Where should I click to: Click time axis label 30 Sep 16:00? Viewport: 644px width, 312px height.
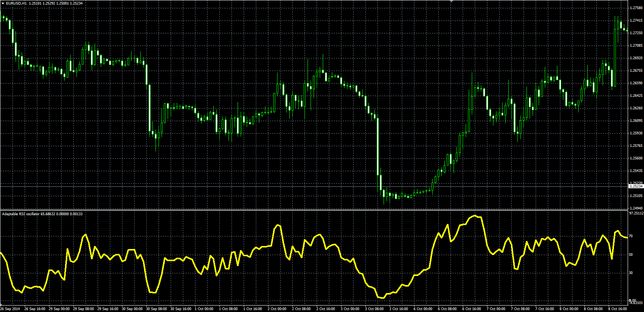tap(181, 309)
